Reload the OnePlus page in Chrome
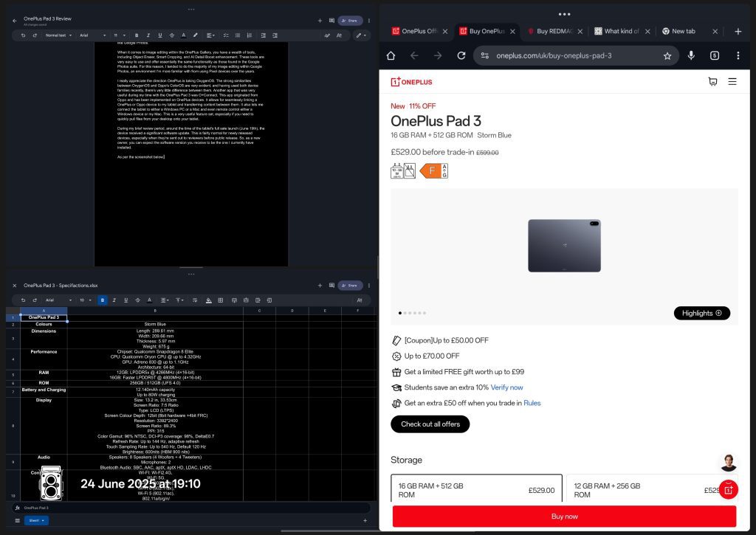756x535 pixels. pyautogui.click(x=461, y=55)
